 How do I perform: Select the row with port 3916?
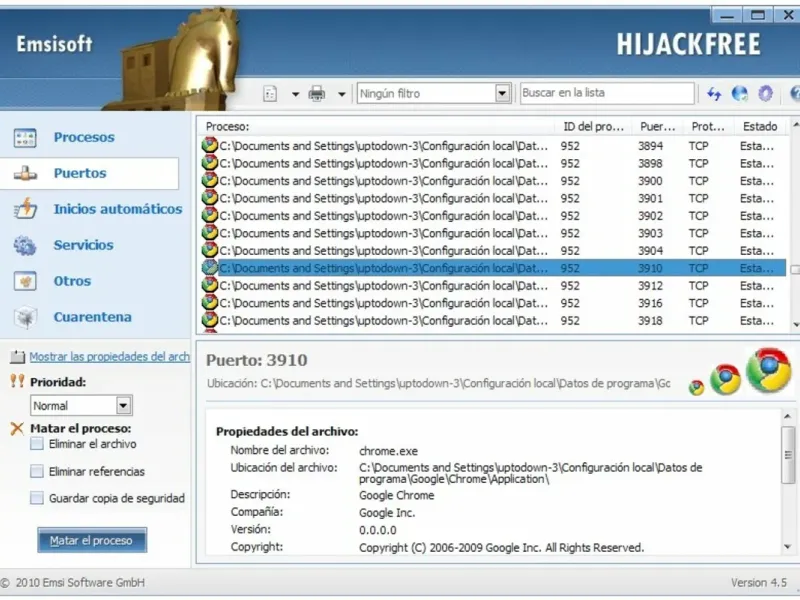pyautogui.click(x=493, y=303)
